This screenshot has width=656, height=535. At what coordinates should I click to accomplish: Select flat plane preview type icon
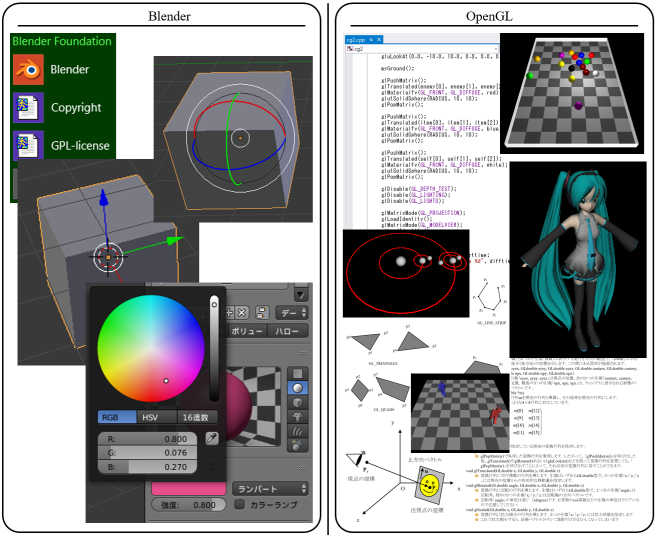pyautogui.click(x=297, y=373)
